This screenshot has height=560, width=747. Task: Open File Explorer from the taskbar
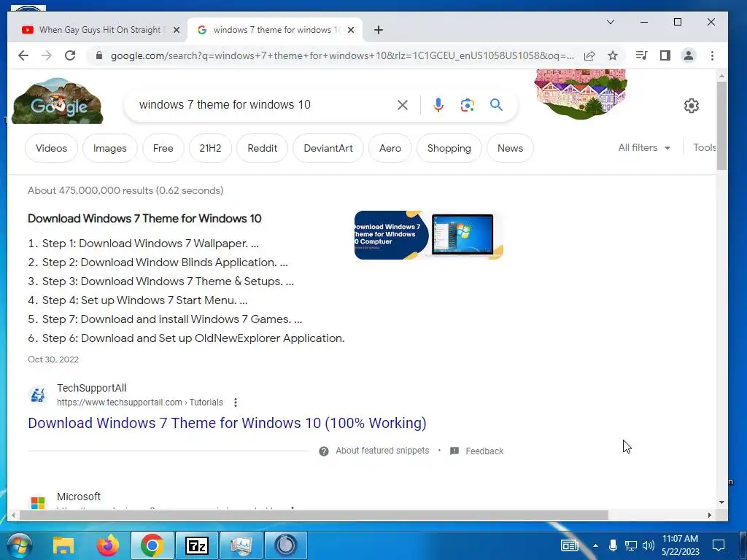pyautogui.click(x=63, y=545)
